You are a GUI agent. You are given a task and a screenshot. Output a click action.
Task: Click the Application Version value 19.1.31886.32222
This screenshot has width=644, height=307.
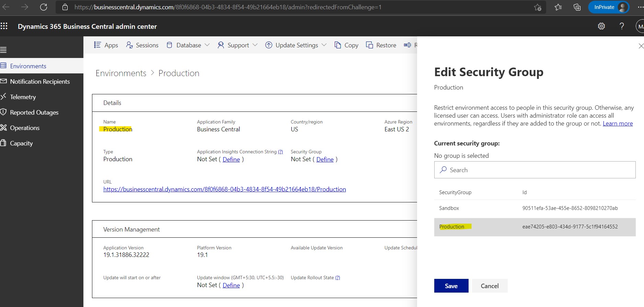[x=126, y=255]
